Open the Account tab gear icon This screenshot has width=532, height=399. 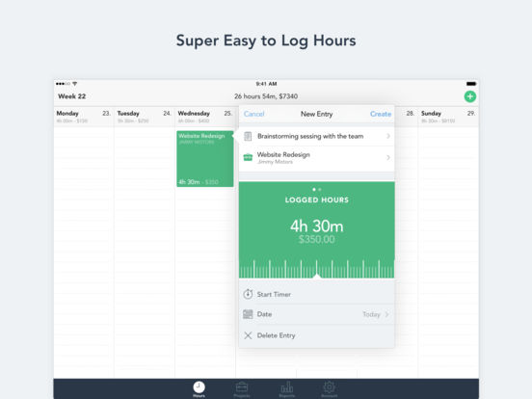tap(329, 388)
